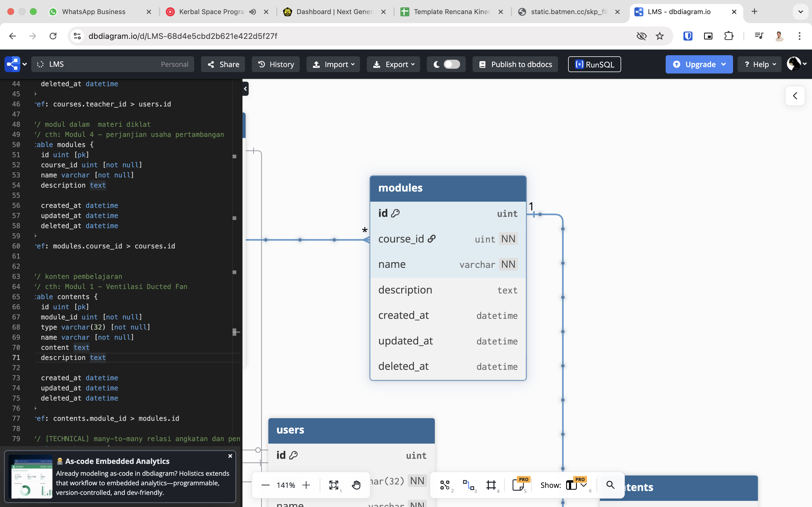Click the zoom in plus icon

tap(306, 485)
